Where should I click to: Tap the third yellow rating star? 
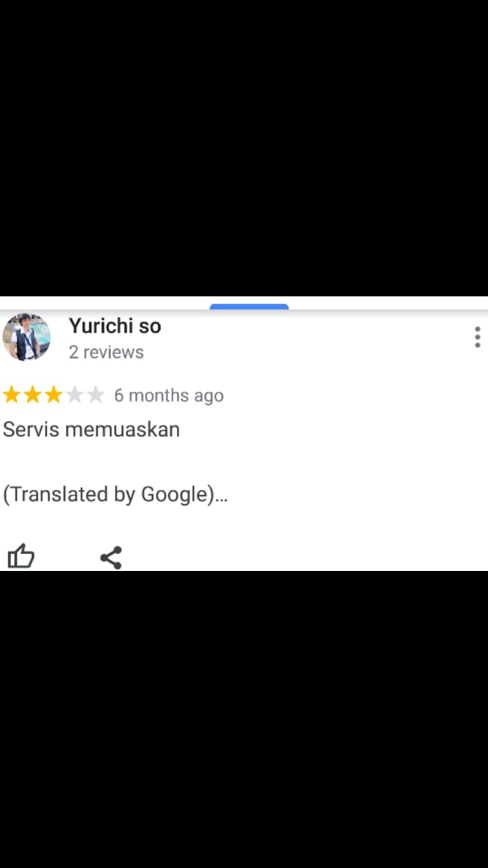click(x=54, y=395)
